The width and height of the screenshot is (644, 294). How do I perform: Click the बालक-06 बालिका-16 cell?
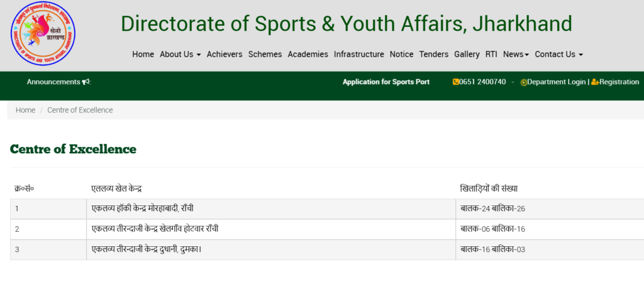click(x=550, y=229)
